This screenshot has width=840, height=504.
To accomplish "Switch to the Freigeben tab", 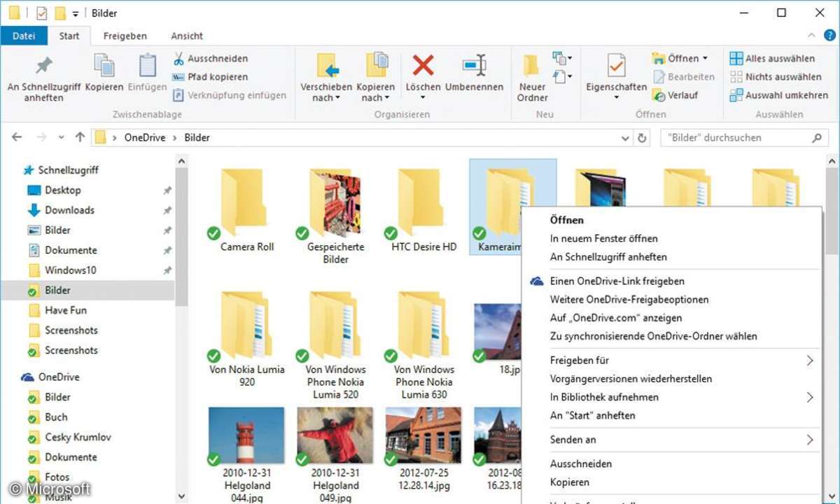I will [125, 36].
